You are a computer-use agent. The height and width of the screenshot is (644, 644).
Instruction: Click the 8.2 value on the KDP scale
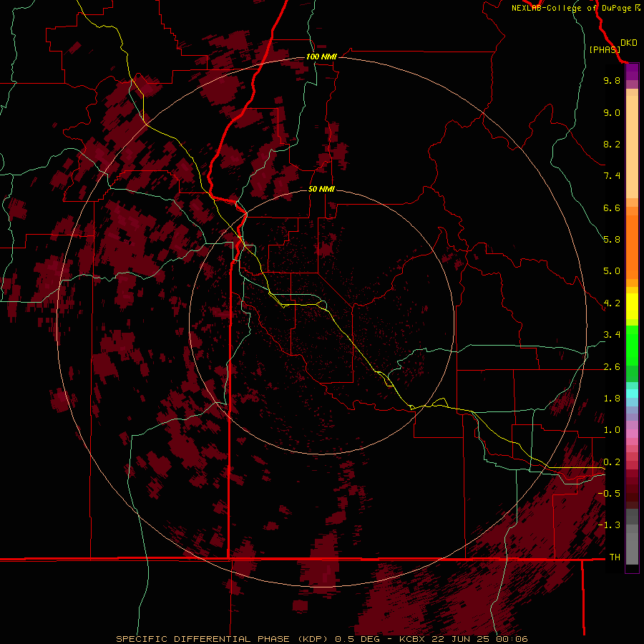pyautogui.click(x=612, y=144)
